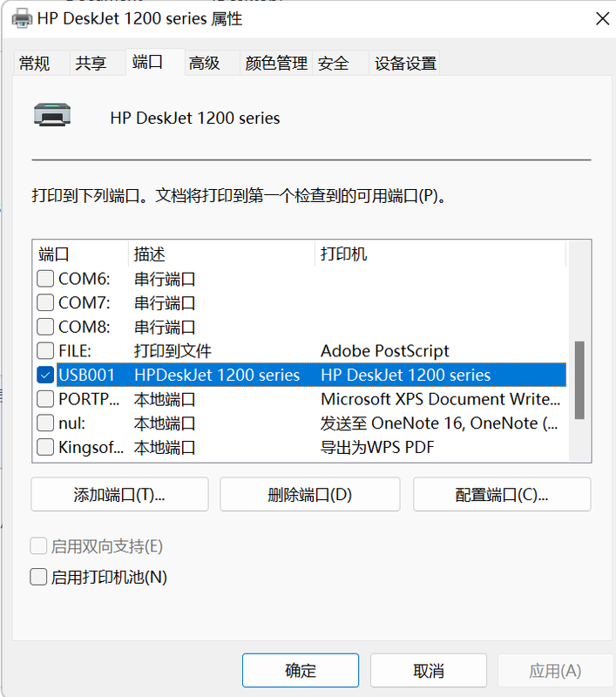Click the large HP DeskJet printer icon
Viewport: 616px width, 697px height.
pos(52,115)
